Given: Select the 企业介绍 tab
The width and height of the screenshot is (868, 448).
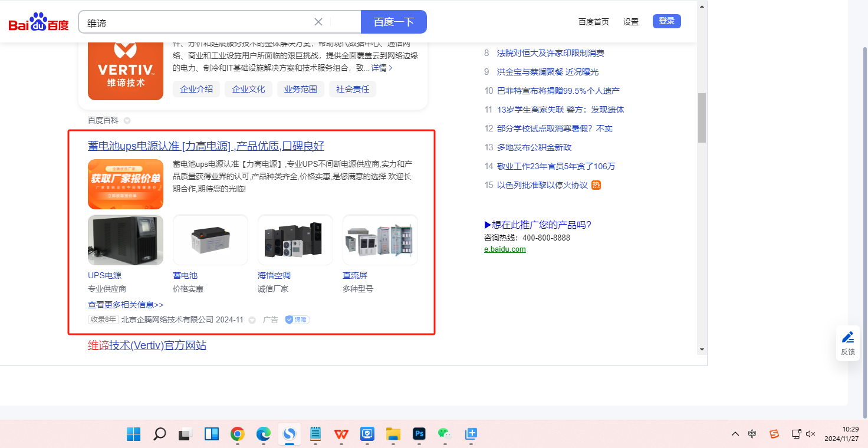Looking at the screenshot, I should [x=196, y=89].
